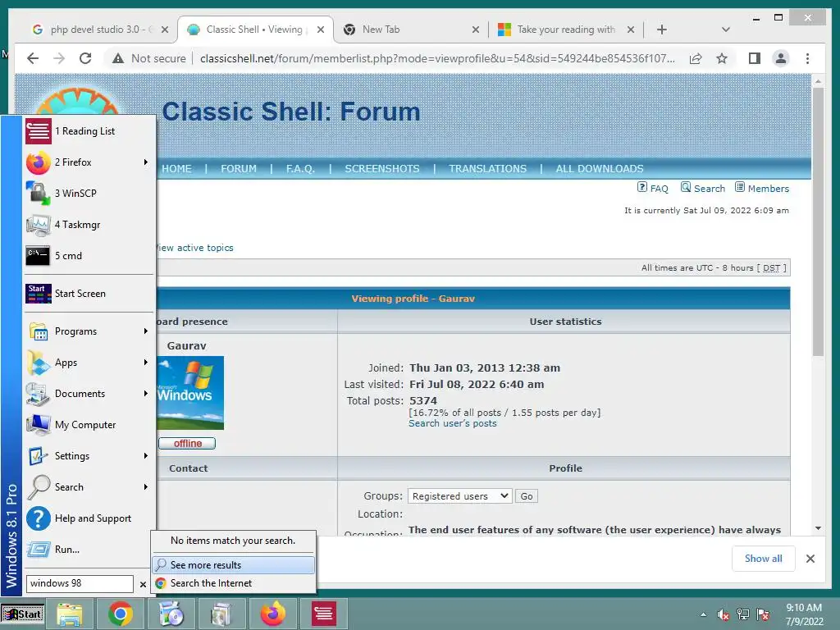The image size is (840, 630).
Task: Reload the current page
Action: tap(85, 58)
